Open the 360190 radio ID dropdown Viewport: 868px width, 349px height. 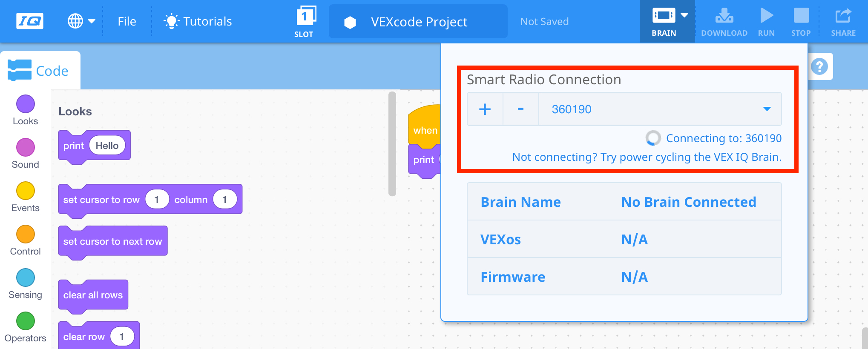coord(660,109)
